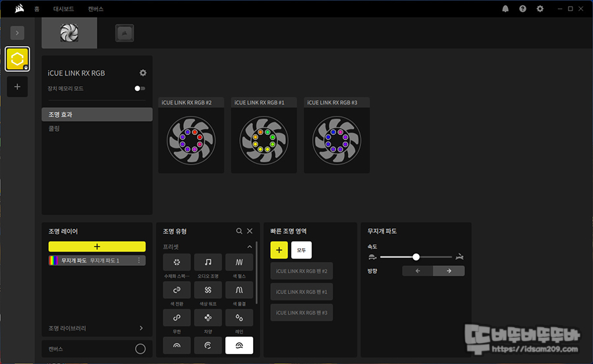Set rainbow wave direction to left arrow
Viewport: 593px width, 364px height.
[418, 271]
